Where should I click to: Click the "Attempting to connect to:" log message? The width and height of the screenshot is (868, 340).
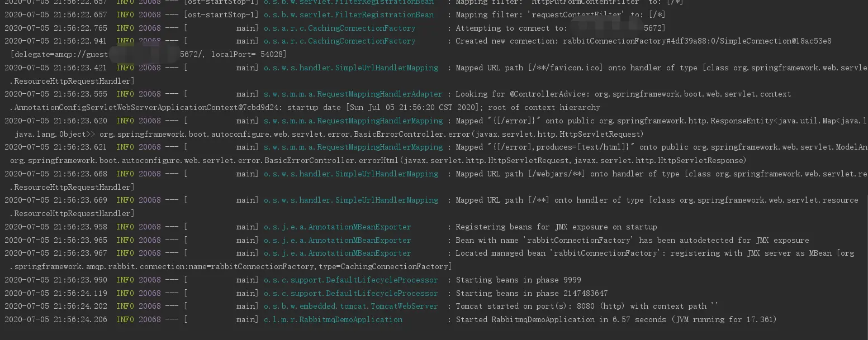click(560, 28)
